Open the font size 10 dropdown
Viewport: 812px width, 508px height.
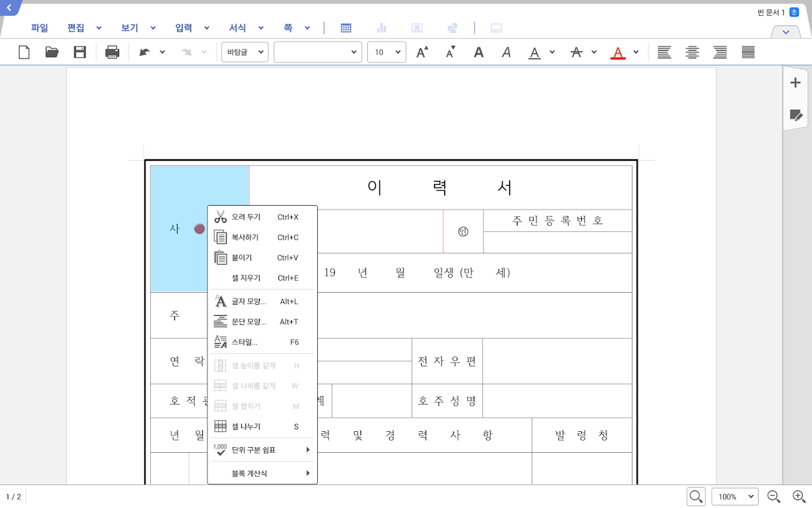(x=386, y=52)
